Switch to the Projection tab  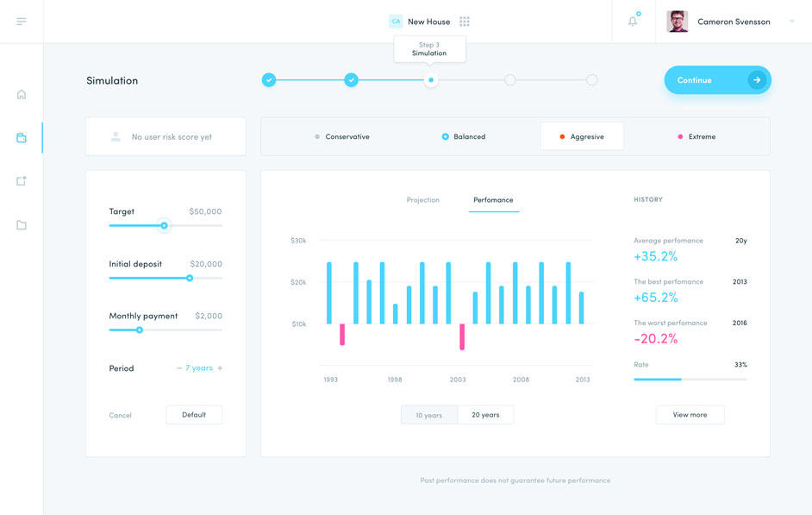click(x=422, y=200)
